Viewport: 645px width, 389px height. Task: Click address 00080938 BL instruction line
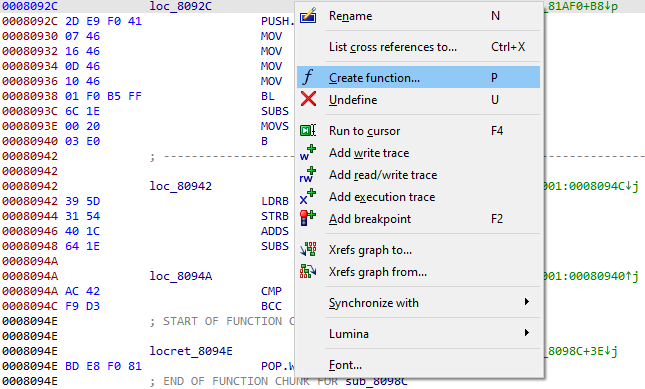point(148,96)
